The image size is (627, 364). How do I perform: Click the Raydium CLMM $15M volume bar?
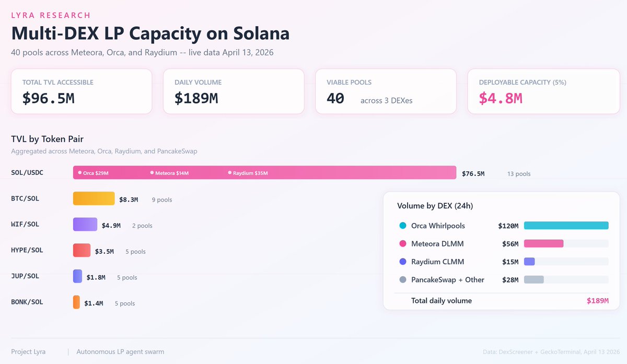coord(529,262)
